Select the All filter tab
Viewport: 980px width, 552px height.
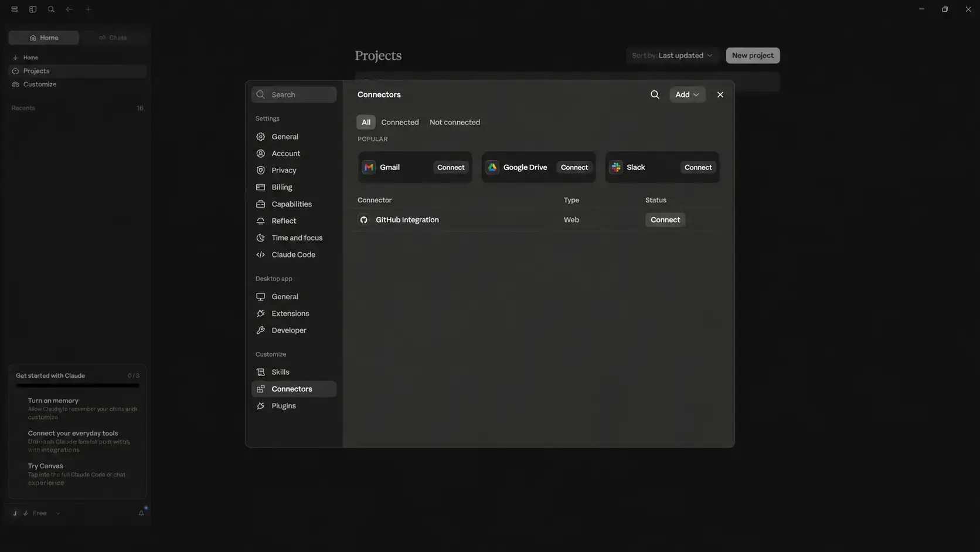click(x=366, y=122)
